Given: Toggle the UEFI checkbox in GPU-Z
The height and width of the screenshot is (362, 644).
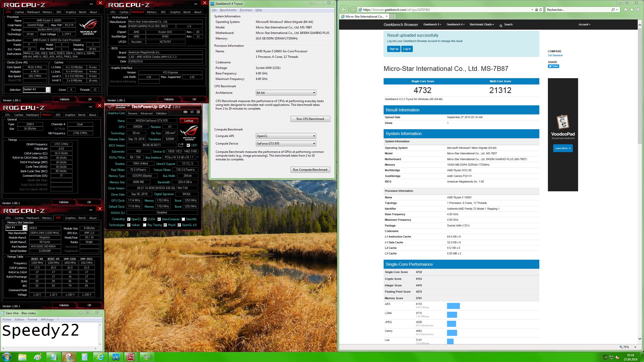Looking at the screenshot, I should pos(188,145).
